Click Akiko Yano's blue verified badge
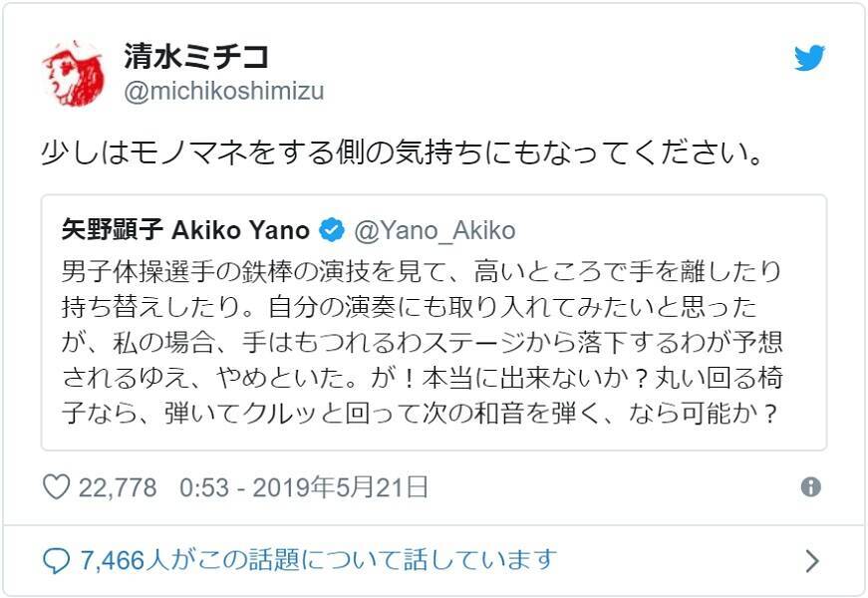The height and width of the screenshot is (598, 868). (331, 231)
